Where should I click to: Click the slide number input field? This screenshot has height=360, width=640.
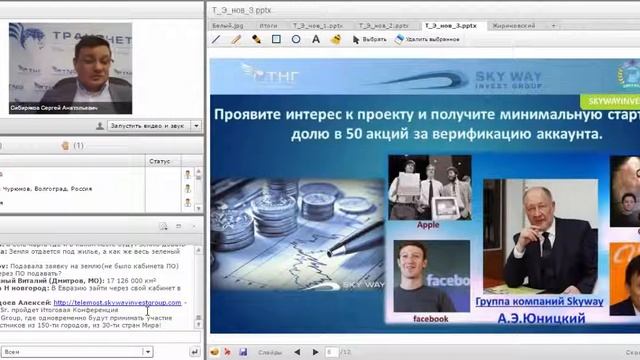tap(331, 352)
